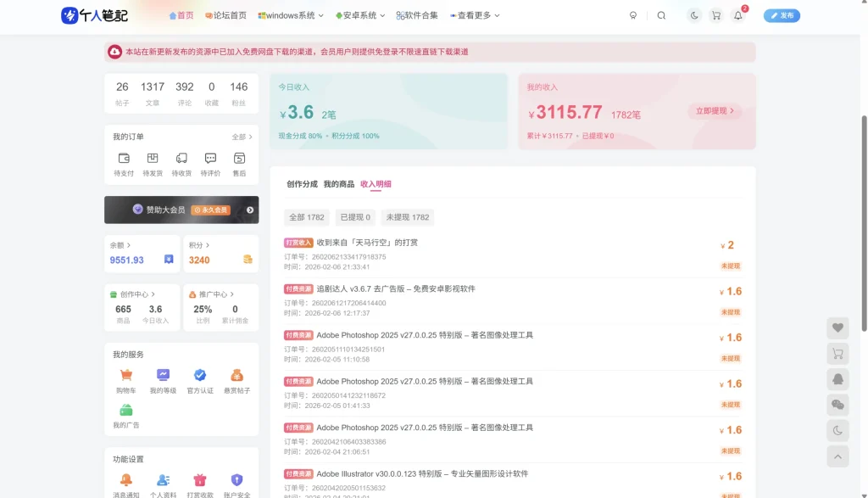
Task: Open the 悬赏帖子 bounty posts icon
Action: click(x=237, y=375)
